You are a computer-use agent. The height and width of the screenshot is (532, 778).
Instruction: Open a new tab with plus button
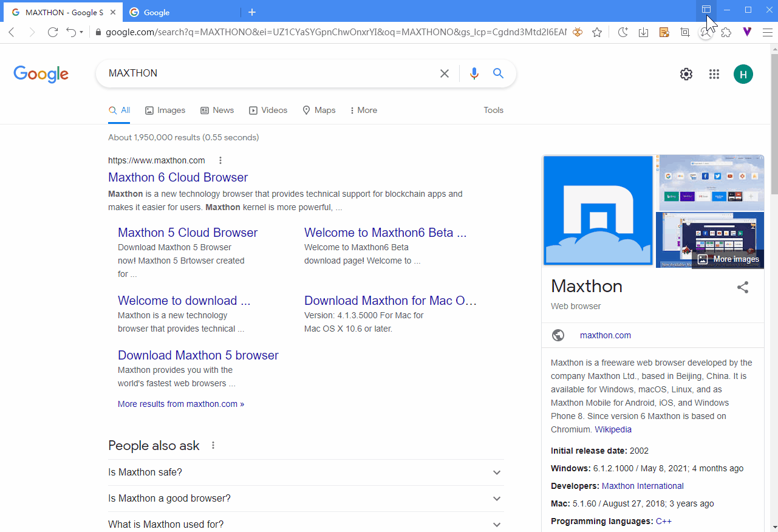(252, 12)
